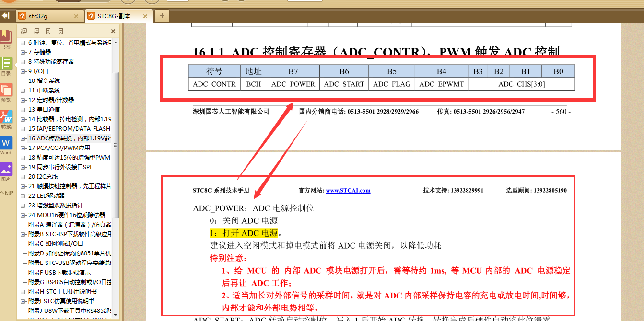Expand chapter 9 I/O口 node
The height and width of the screenshot is (321, 644).
(23, 71)
